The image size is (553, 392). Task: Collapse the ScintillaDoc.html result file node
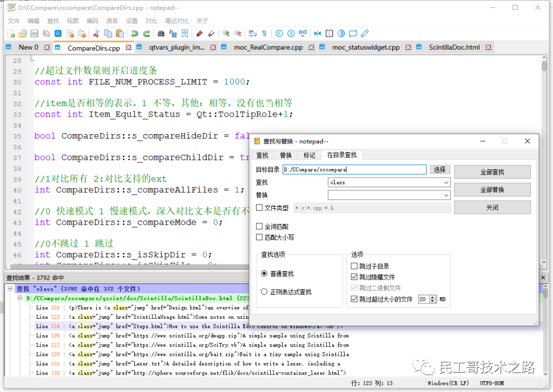click(x=20, y=298)
